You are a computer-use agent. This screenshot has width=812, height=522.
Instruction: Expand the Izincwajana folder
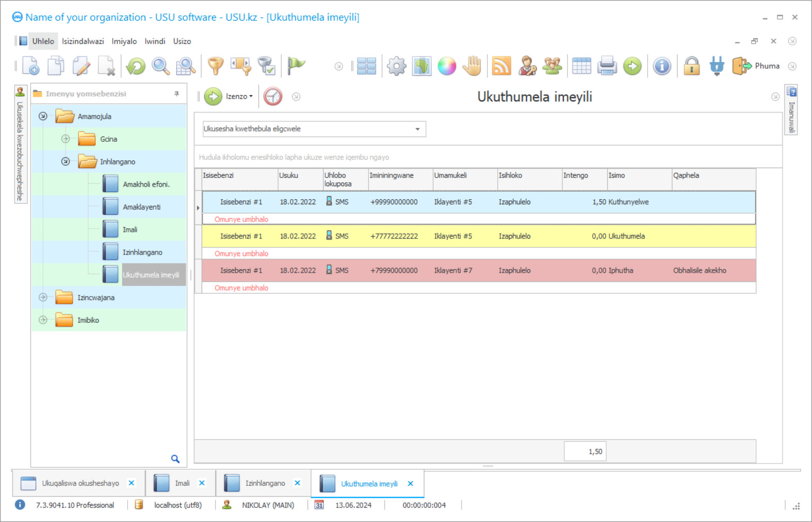tap(43, 297)
